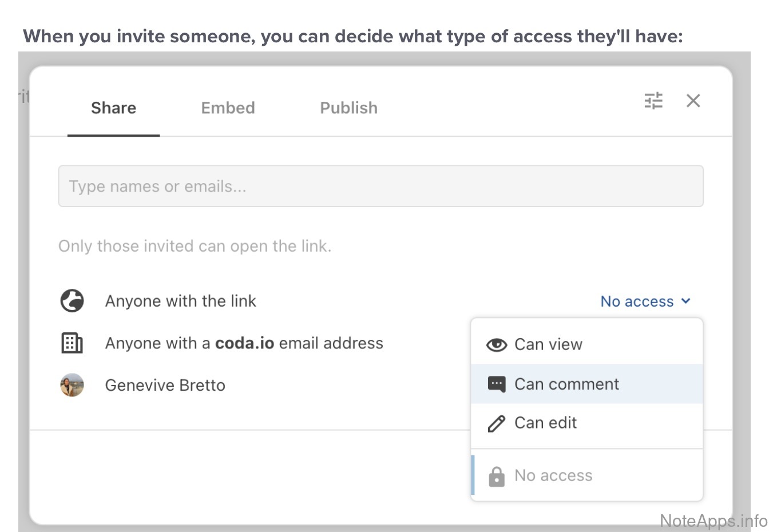
Task: Expand the No access permission dropdown
Action: pos(637,301)
